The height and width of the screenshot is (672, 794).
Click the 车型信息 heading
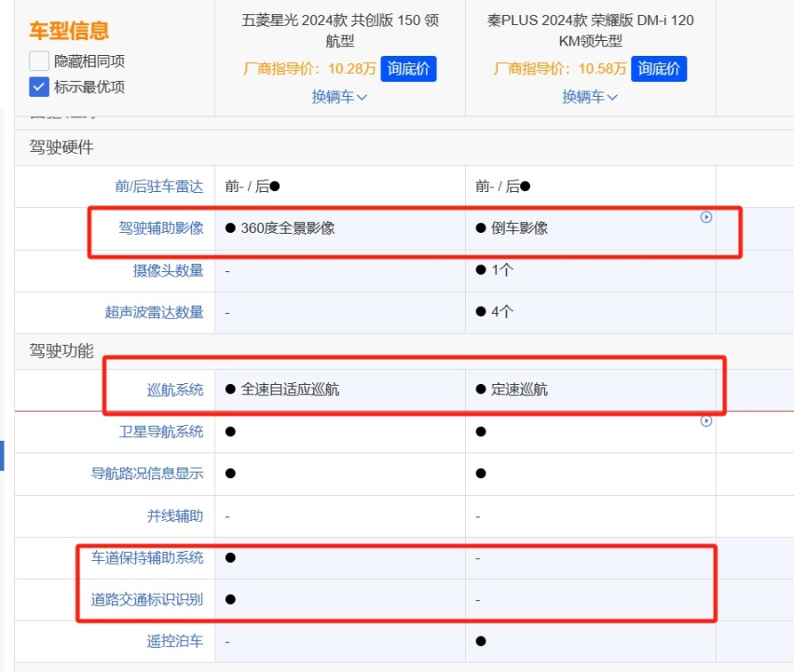coord(69,31)
